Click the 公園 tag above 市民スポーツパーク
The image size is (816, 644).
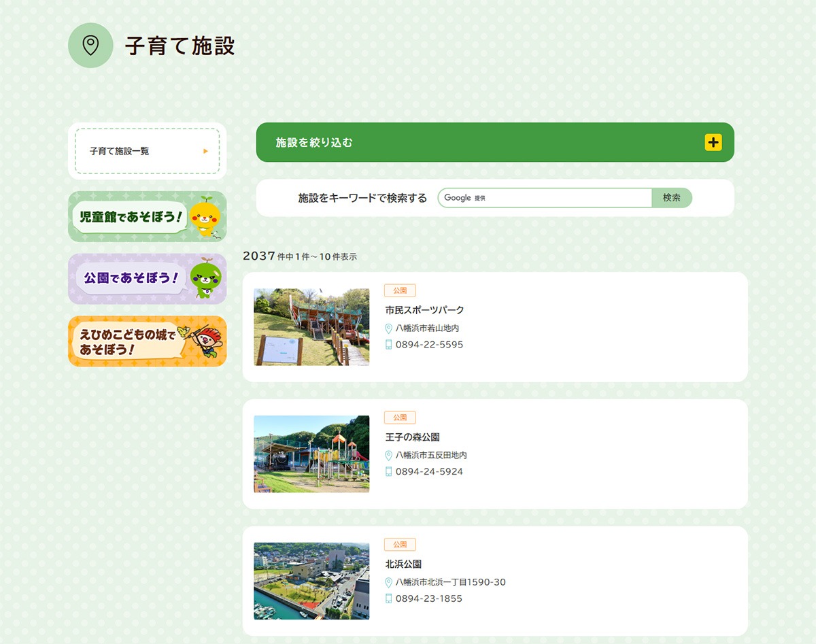click(x=400, y=290)
